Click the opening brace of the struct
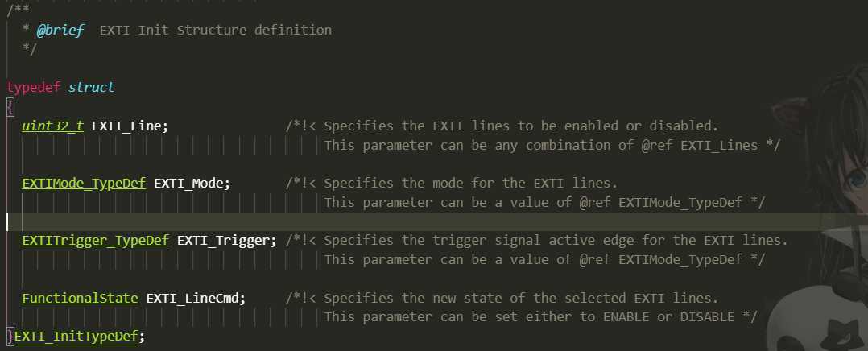 click(10, 106)
